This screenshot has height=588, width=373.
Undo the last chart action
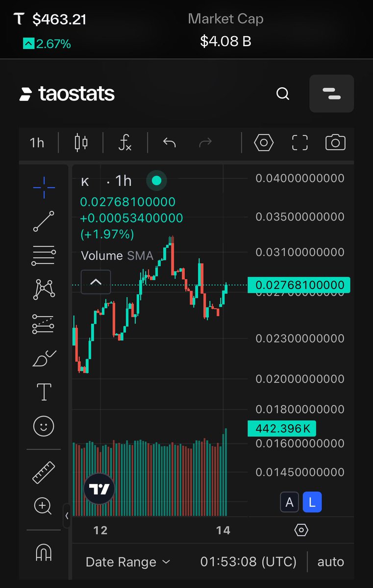pos(170,143)
